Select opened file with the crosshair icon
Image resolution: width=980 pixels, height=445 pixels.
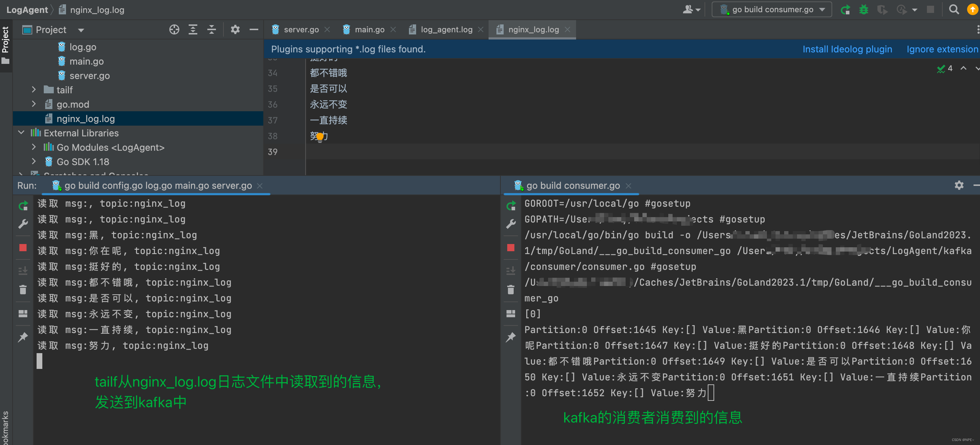[174, 29]
